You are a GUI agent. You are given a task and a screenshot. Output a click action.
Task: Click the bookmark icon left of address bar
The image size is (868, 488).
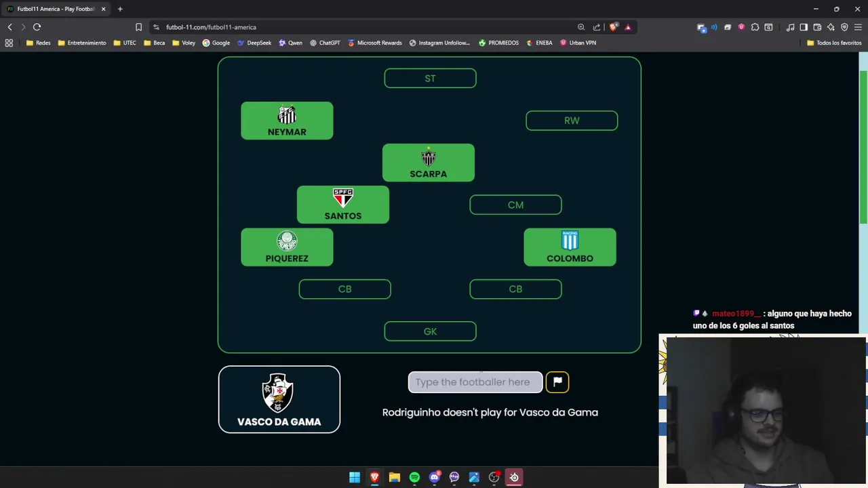(x=138, y=27)
